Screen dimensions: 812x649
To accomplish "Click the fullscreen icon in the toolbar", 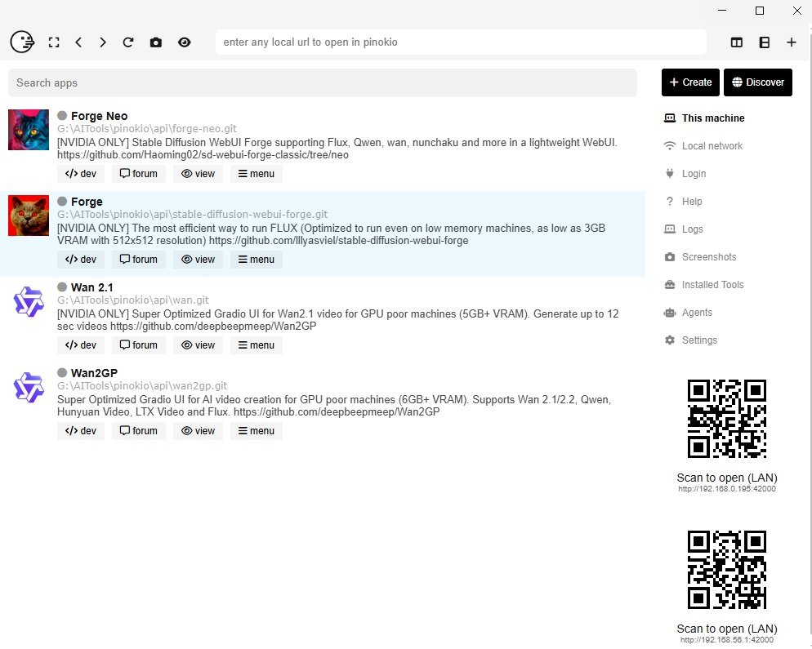I will (54, 42).
